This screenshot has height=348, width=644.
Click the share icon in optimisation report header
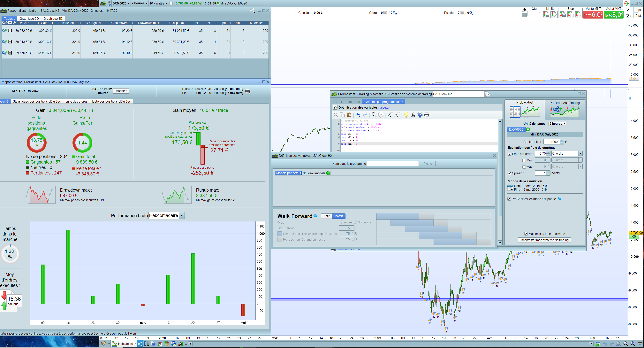[253, 11]
